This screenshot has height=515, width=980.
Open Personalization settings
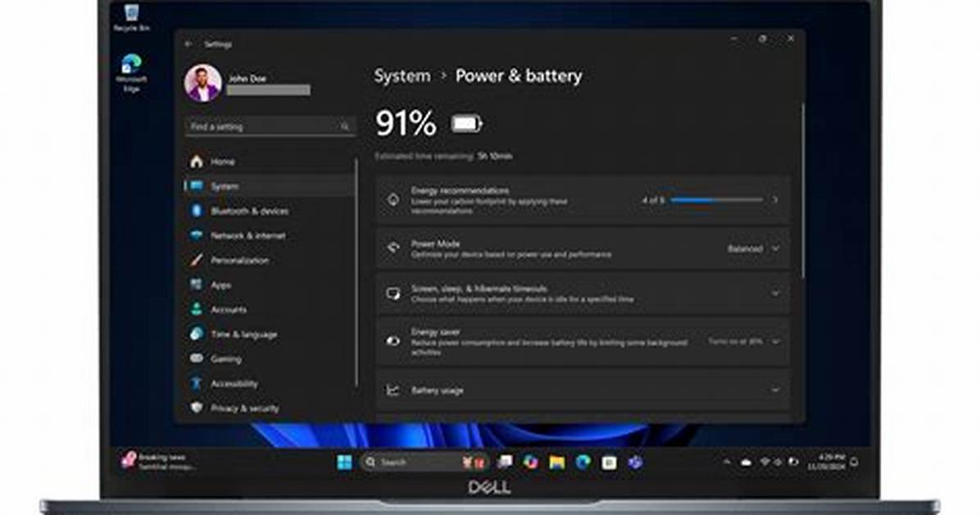pos(269,260)
